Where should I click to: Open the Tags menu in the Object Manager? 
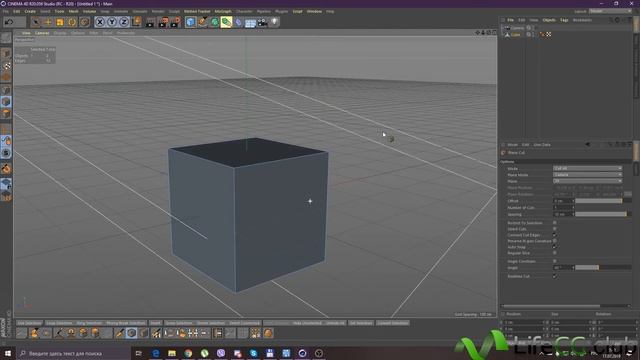pos(564,20)
